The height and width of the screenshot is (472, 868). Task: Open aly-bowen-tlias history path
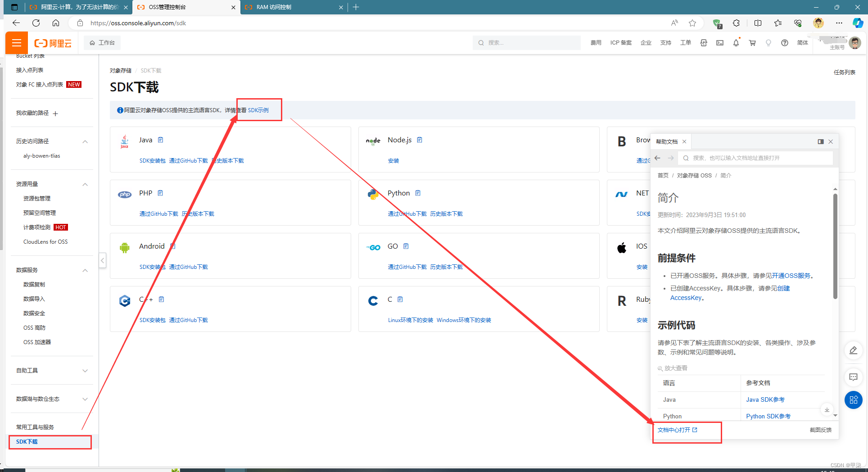[x=41, y=156]
